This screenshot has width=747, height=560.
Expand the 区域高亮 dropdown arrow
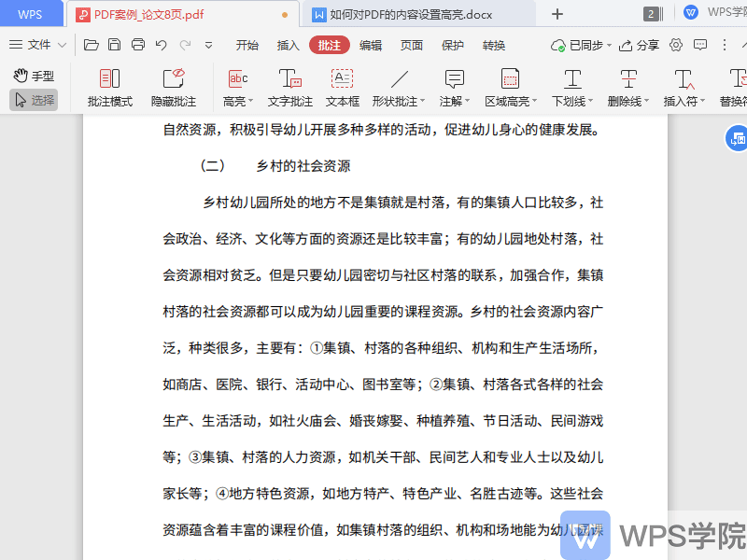534,101
